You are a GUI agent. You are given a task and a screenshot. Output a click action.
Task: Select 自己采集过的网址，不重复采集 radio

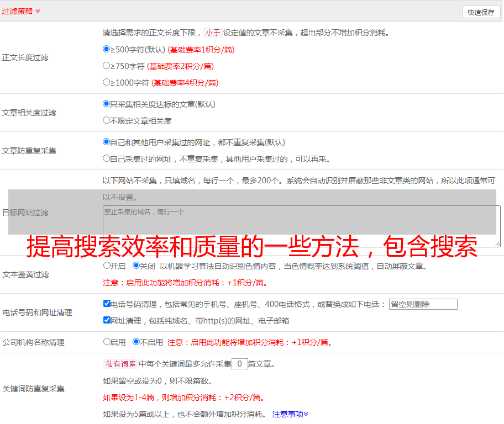point(106,158)
